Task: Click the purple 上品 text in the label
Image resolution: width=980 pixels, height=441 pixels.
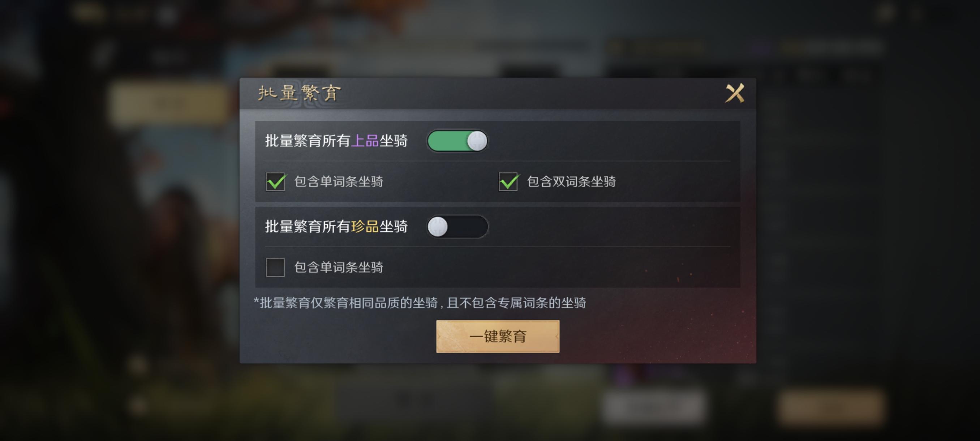Action: 365,141
